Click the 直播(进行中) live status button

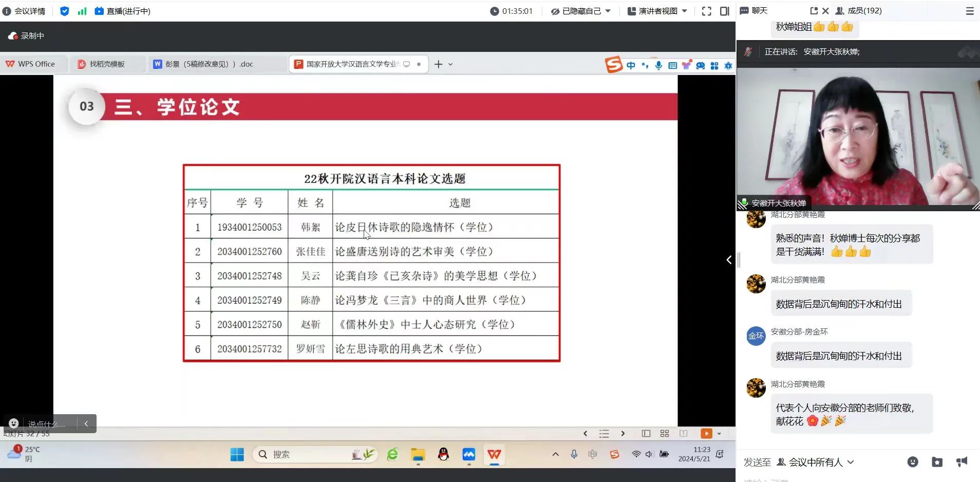tap(123, 11)
